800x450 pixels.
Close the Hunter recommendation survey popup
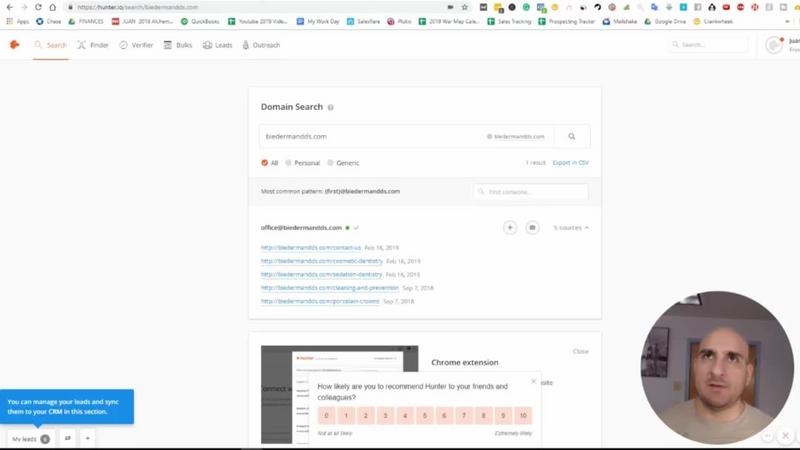pyautogui.click(x=534, y=381)
